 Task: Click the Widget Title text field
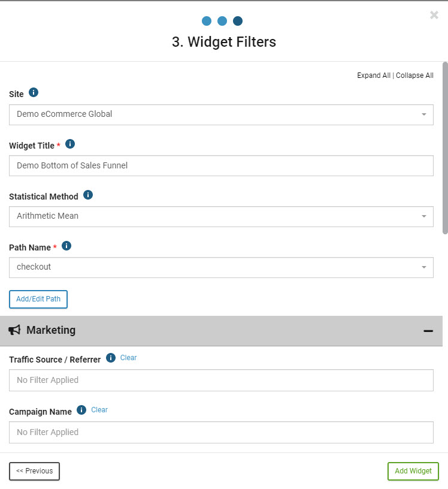pos(221,165)
